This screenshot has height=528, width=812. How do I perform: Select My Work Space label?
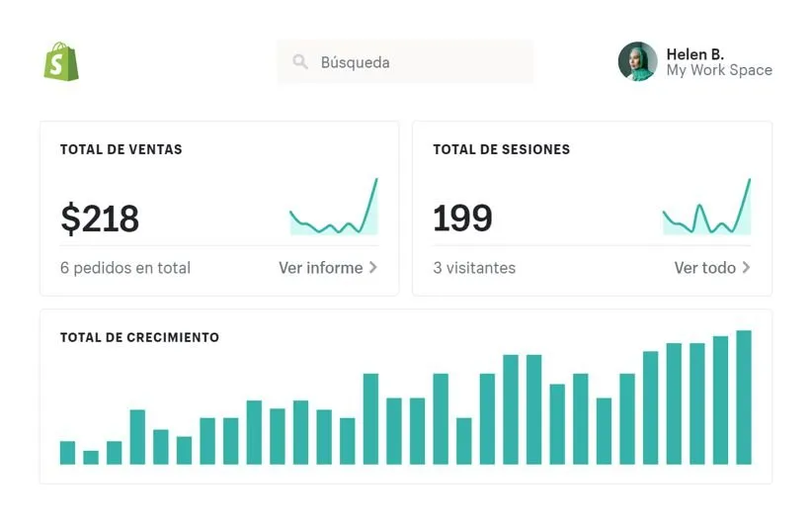719,70
